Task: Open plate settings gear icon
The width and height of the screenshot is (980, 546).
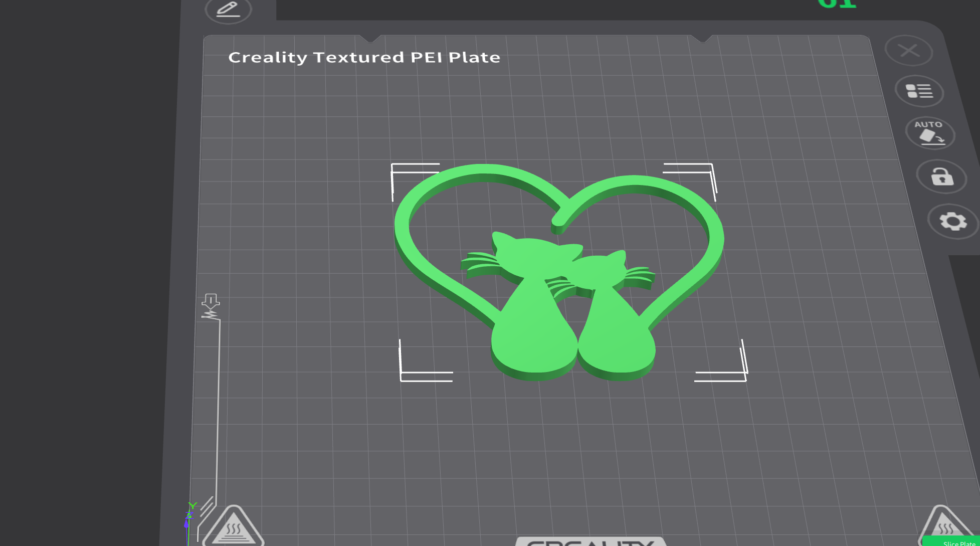Action: [x=953, y=221]
